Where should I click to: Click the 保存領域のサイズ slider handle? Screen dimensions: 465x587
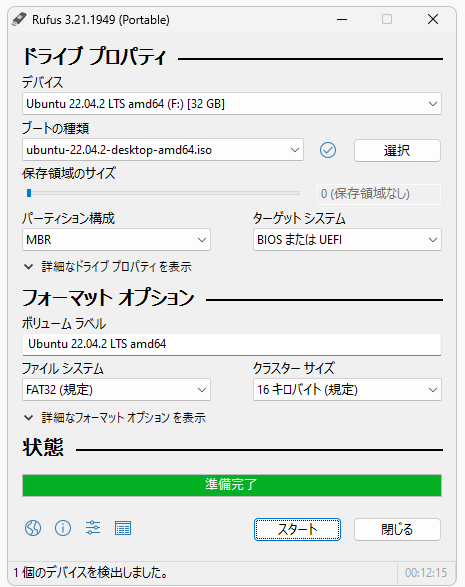(29, 193)
